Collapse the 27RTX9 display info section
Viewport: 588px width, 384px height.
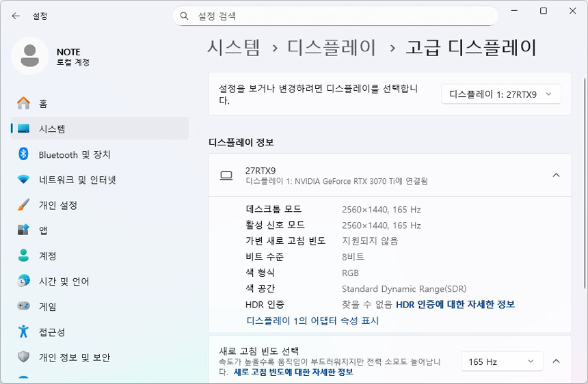tap(556, 176)
